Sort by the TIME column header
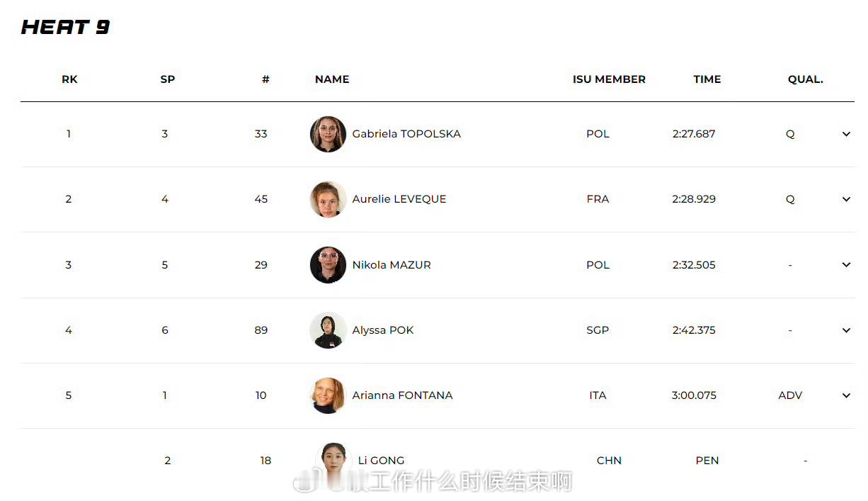This screenshot has width=868, height=501. click(x=707, y=79)
